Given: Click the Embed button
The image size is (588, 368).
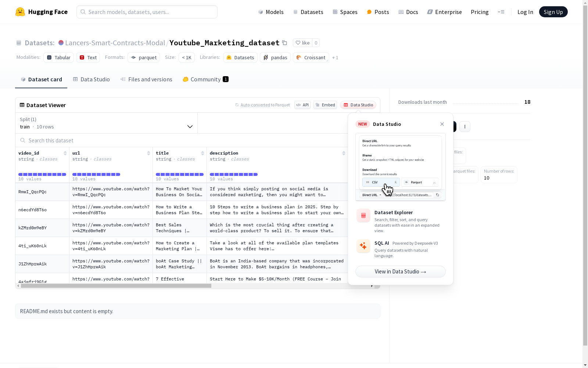Looking at the screenshot, I should click(x=325, y=105).
